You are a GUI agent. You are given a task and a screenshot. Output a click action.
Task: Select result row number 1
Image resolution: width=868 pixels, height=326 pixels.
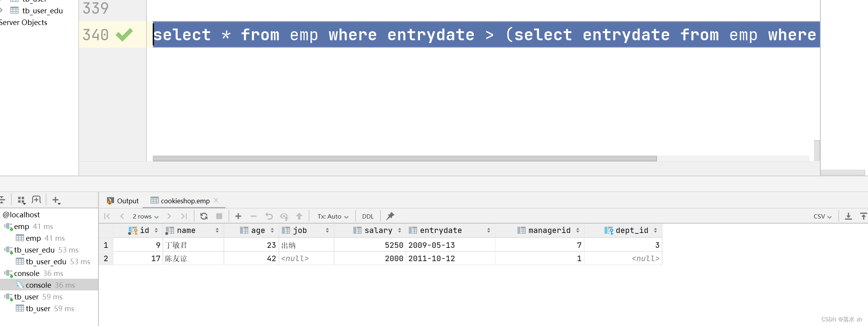click(x=106, y=245)
